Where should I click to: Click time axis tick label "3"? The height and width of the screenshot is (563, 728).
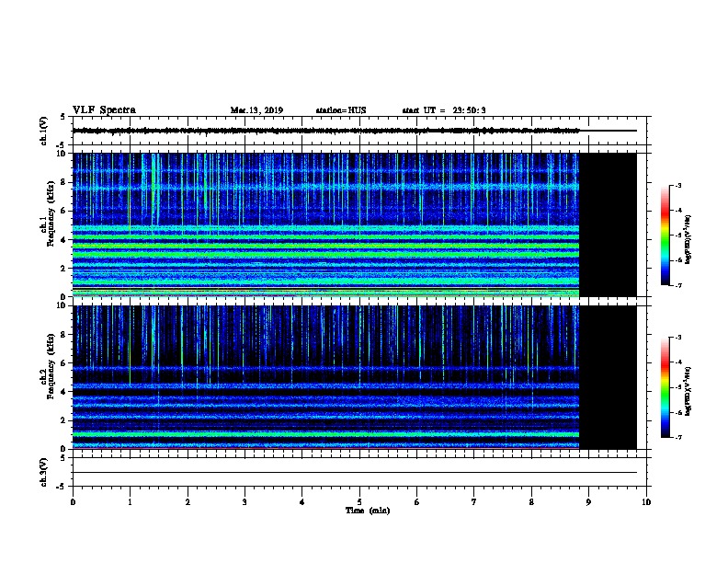245,502
